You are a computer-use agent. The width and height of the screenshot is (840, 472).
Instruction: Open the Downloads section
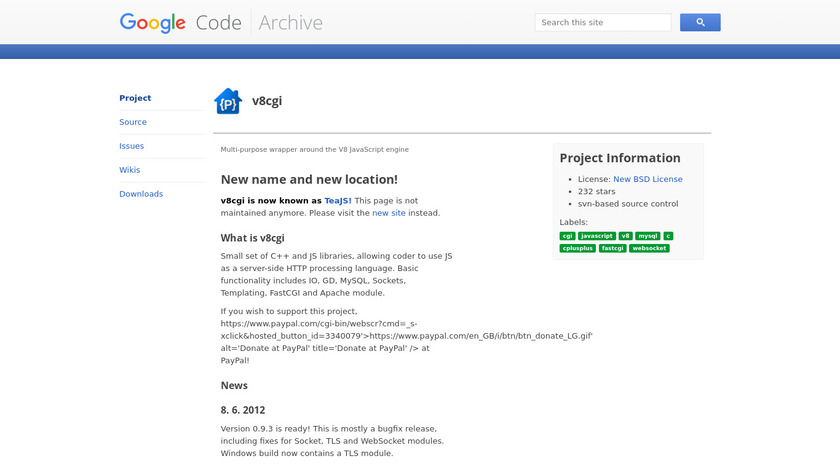coord(141,194)
